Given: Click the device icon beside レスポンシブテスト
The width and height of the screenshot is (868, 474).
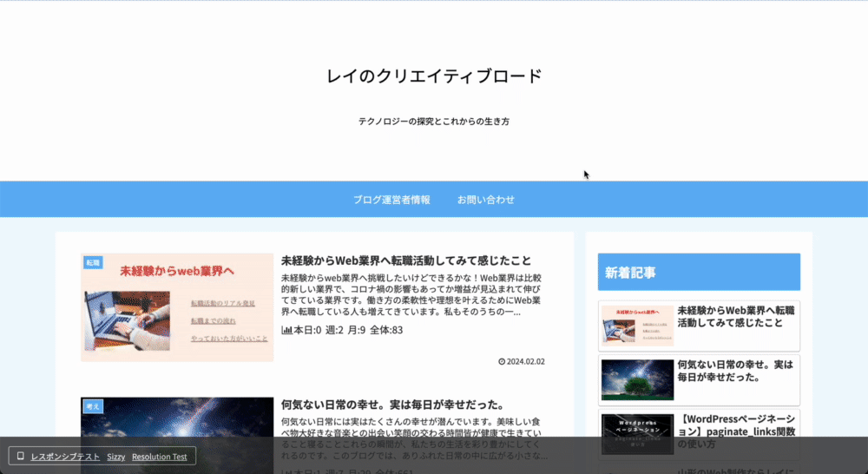Looking at the screenshot, I should (x=21, y=456).
